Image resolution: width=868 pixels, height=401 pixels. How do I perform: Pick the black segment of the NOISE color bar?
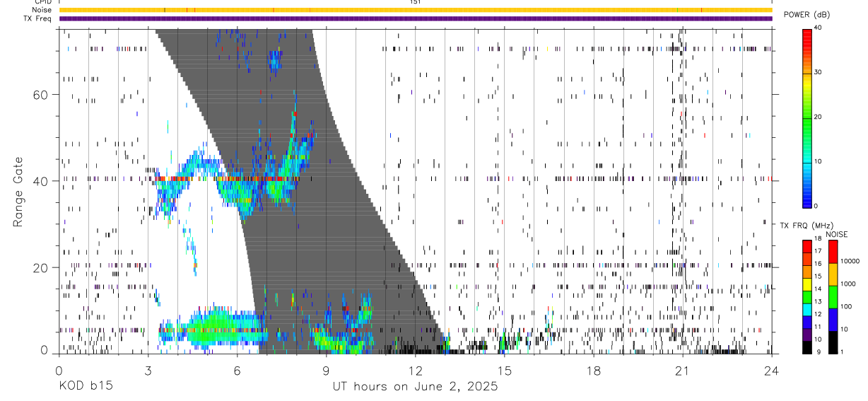(833, 342)
